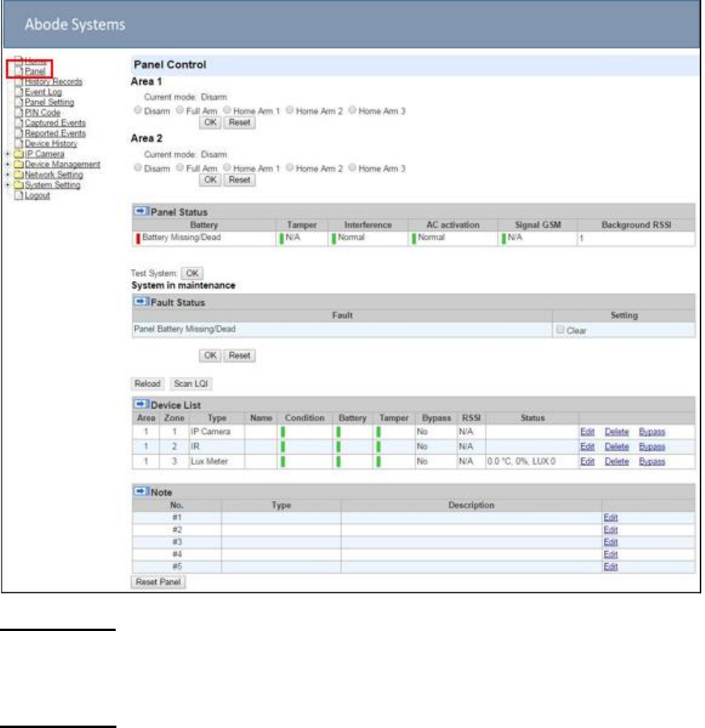Open Event Log from the sidebar
Screen dimensions: 705x728
tap(43, 92)
